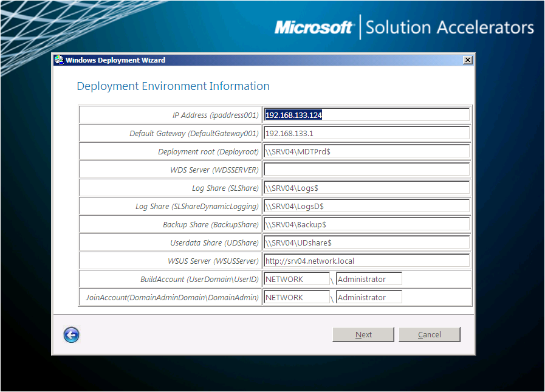This screenshot has height=392, width=545.
Task: Focus the Userdata Share (UDShare) field
Action: pyautogui.click(x=366, y=242)
